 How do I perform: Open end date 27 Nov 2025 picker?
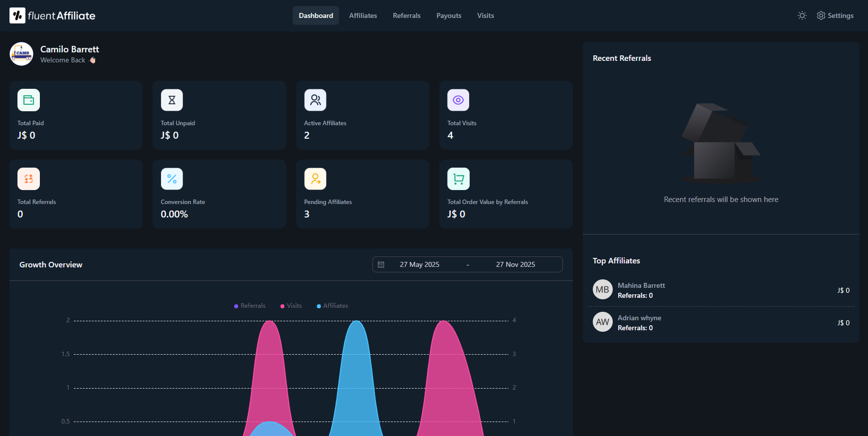pos(515,264)
